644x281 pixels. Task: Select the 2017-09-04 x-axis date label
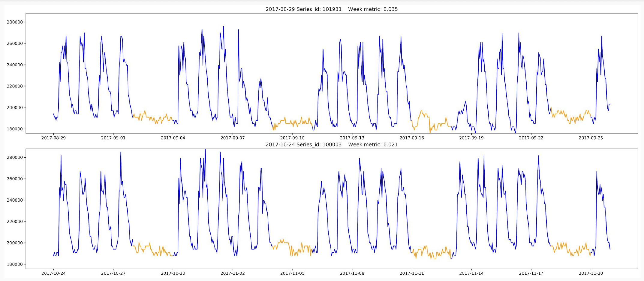173,138
